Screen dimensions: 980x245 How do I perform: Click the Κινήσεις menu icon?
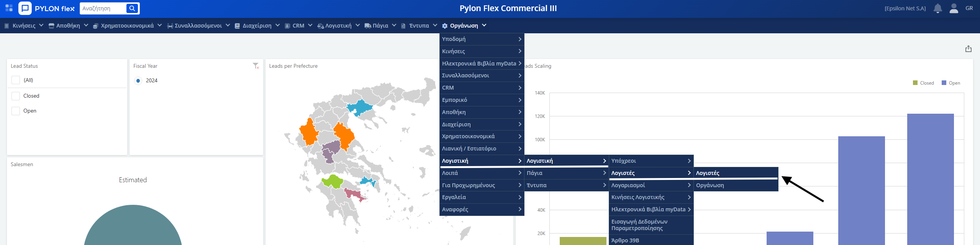(x=7, y=26)
